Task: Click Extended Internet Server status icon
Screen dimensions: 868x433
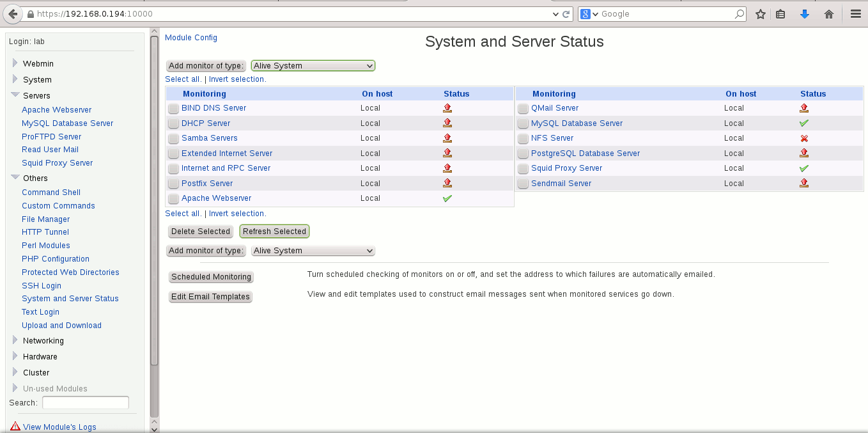Action: [x=447, y=153]
